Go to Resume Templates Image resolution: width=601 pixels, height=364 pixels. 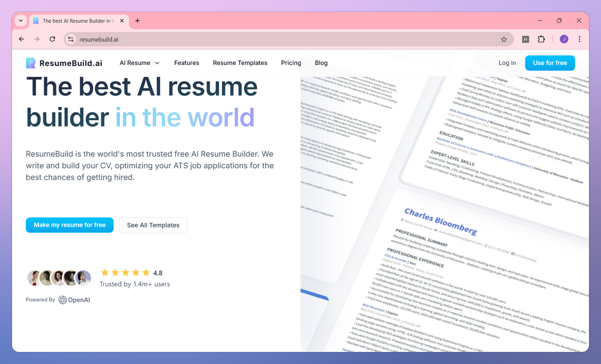[240, 63]
